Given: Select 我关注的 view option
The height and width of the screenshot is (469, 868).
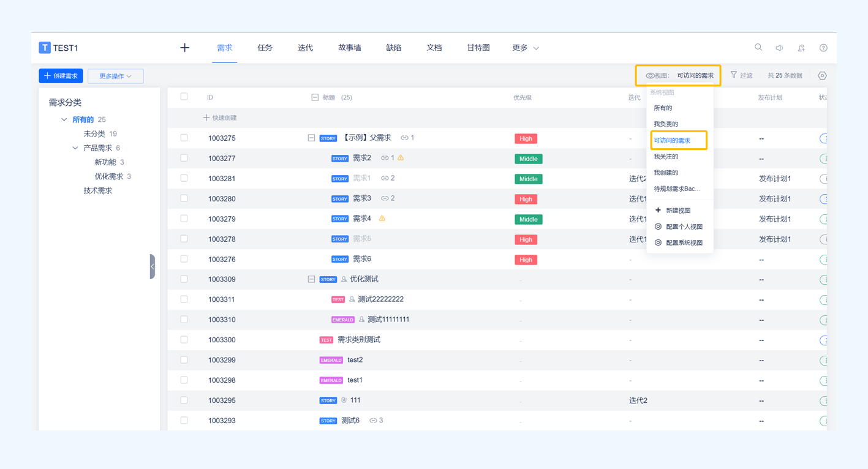Looking at the screenshot, I should coord(666,157).
